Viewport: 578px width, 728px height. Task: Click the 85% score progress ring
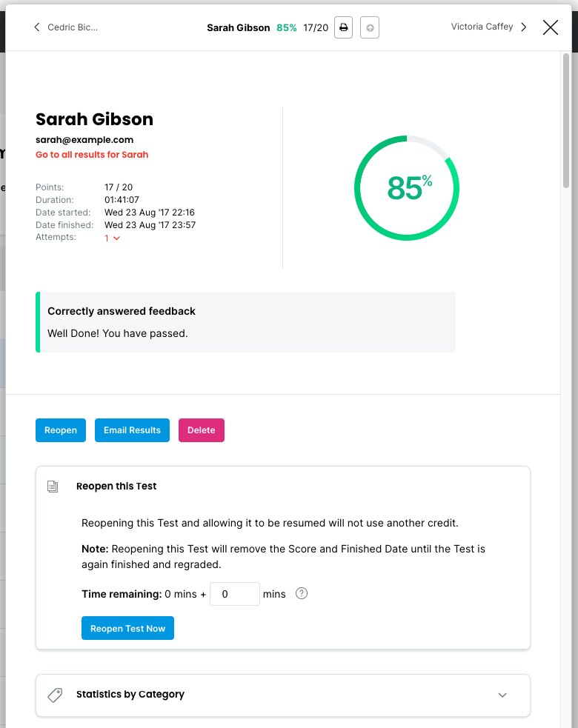[x=407, y=188]
